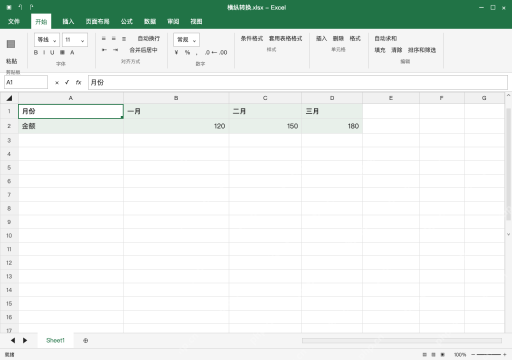Click the font color A icon
Image resolution: width=512 pixels, height=360 pixels.
[72, 52]
